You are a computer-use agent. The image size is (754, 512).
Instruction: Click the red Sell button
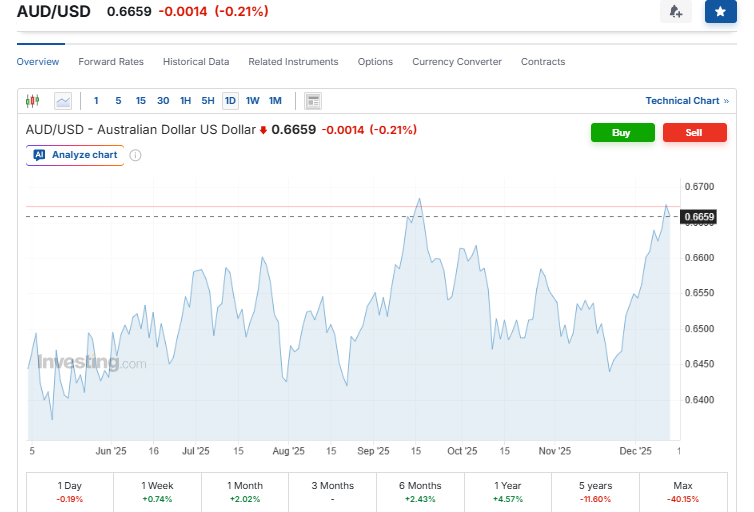pos(695,133)
